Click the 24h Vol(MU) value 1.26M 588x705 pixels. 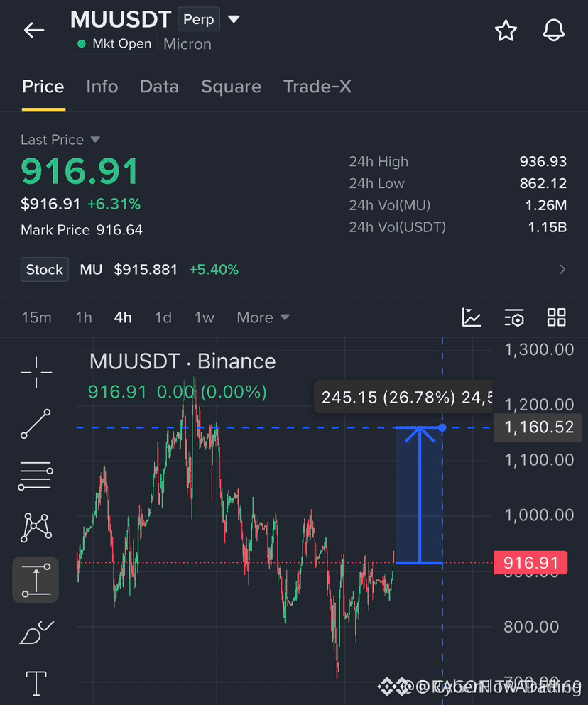(546, 205)
